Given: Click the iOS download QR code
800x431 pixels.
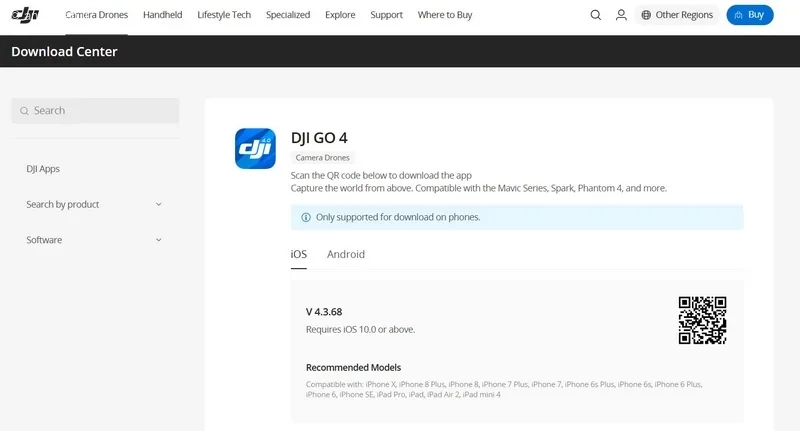Looking at the screenshot, I should 702,320.
